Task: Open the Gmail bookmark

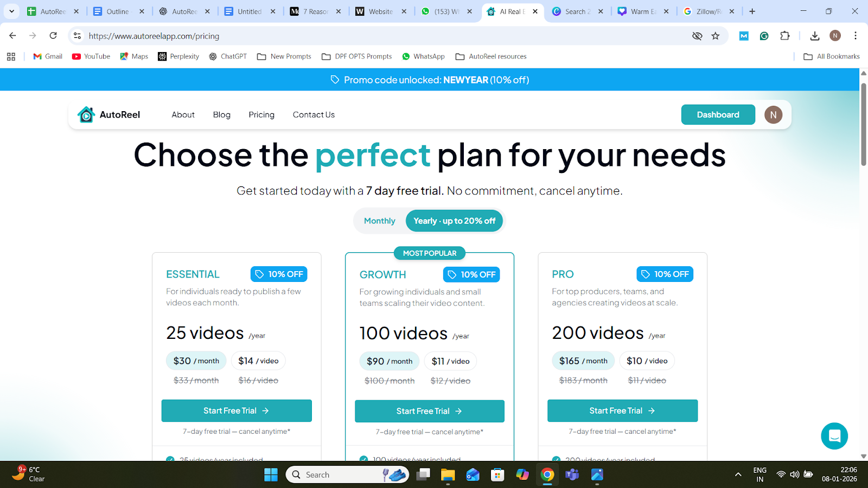Action: tap(48, 56)
